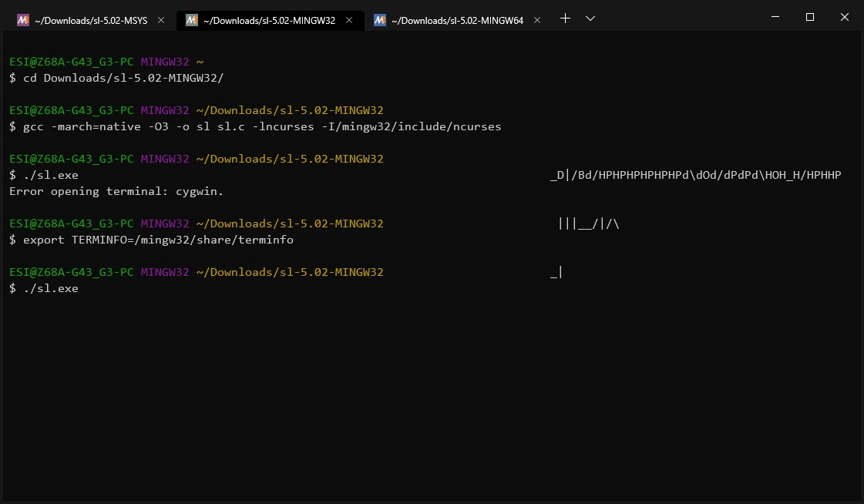864x504 pixels.
Task: Expand the new tab profile dropdown chevron
Action: [x=590, y=18]
